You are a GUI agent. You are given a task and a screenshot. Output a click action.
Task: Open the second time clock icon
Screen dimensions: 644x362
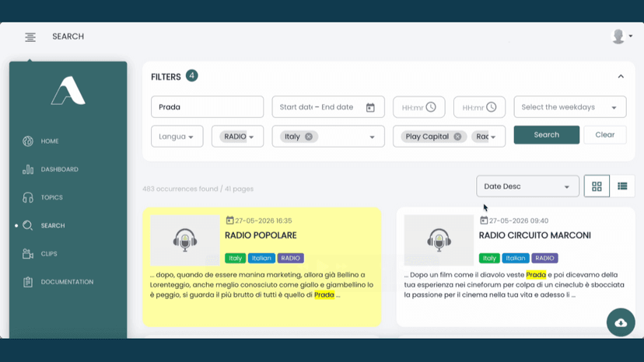click(x=492, y=107)
